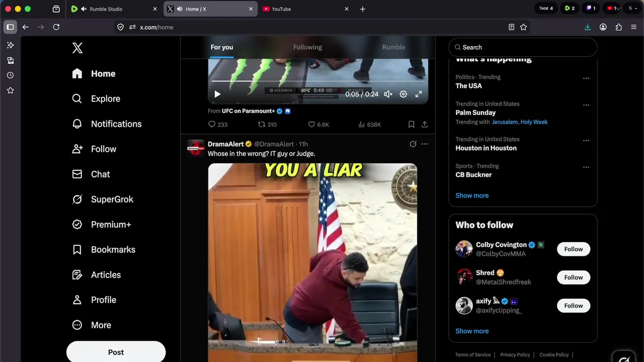Image resolution: width=644 pixels, height=362 pixels.
Task: Open UFC video settings gear
Action: click(403, 94)
